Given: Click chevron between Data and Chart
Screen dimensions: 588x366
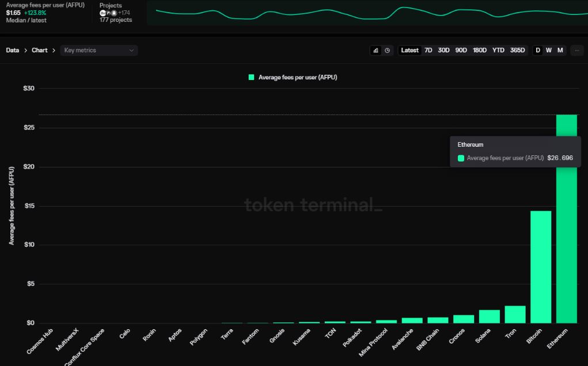Looking at the screenshot, I should pyautogui.click(x=25, y=50).
